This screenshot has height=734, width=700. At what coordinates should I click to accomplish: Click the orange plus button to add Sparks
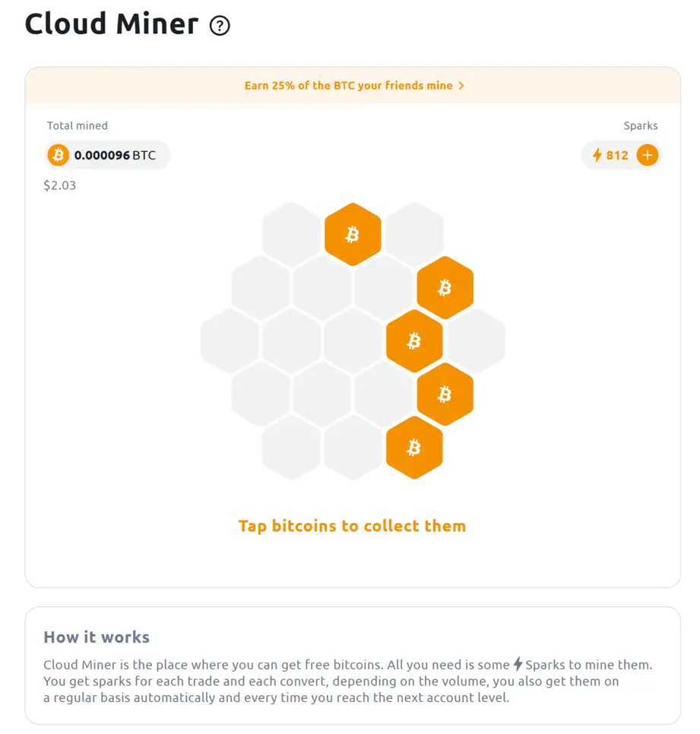(x=647, y=155)
